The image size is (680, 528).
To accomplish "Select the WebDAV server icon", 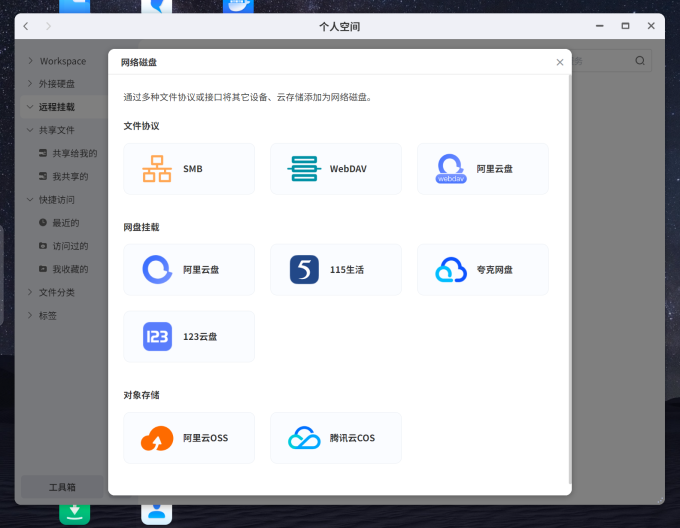I will (304, 169).
